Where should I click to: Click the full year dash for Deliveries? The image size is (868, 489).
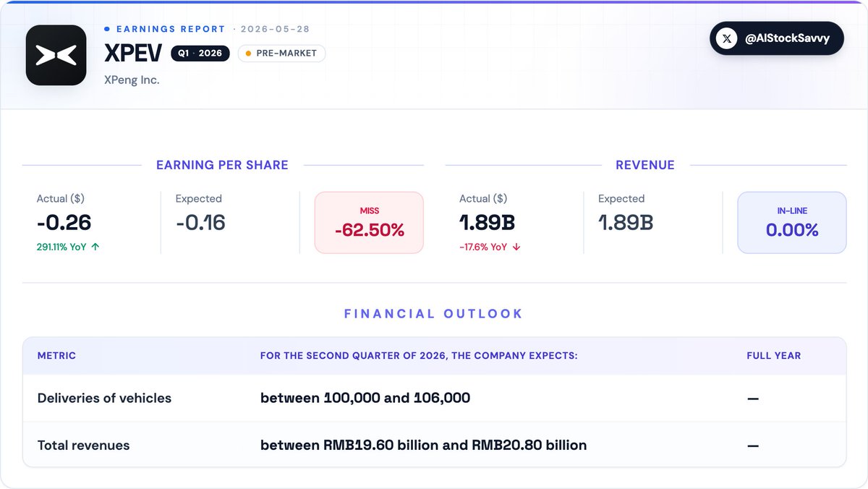pos(753,399)
